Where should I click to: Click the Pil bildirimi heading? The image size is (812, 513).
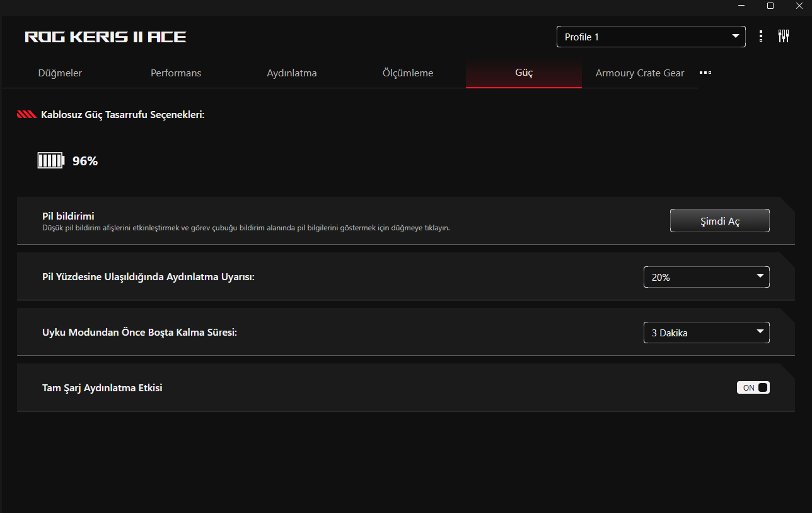click(x=68, y=216)
